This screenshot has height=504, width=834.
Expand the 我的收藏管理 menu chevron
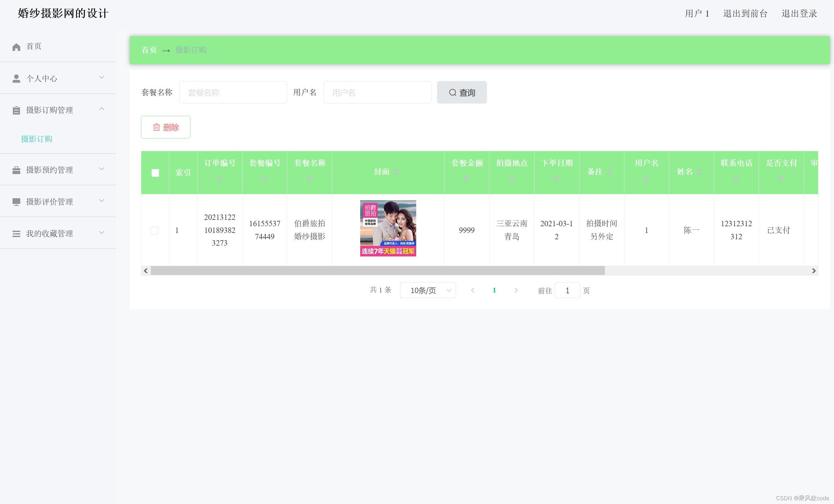click(x=102, y=233)
